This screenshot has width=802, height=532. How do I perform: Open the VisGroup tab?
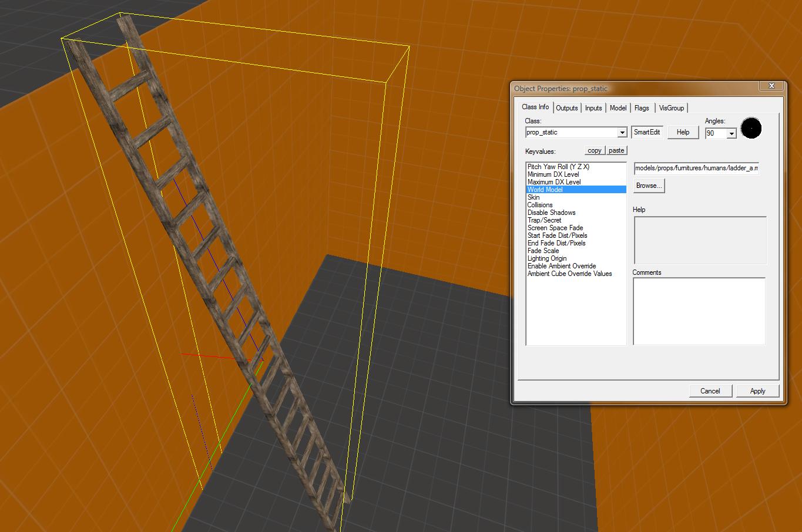[x=671, y=108]
